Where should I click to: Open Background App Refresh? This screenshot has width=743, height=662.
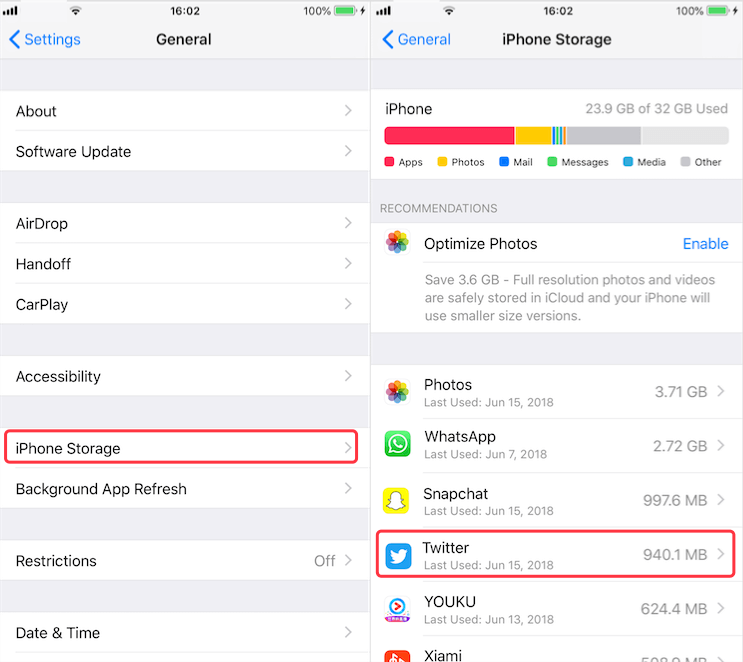[x=185, y=489]
